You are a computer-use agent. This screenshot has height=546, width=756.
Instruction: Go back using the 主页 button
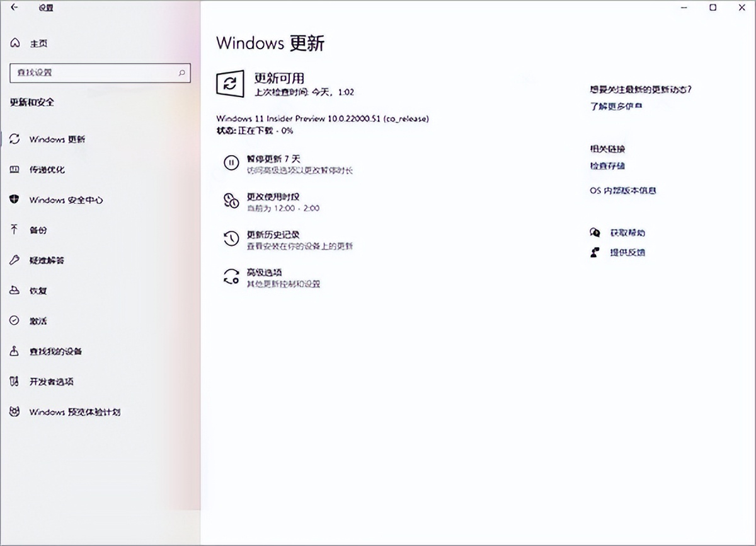point(38,44)
